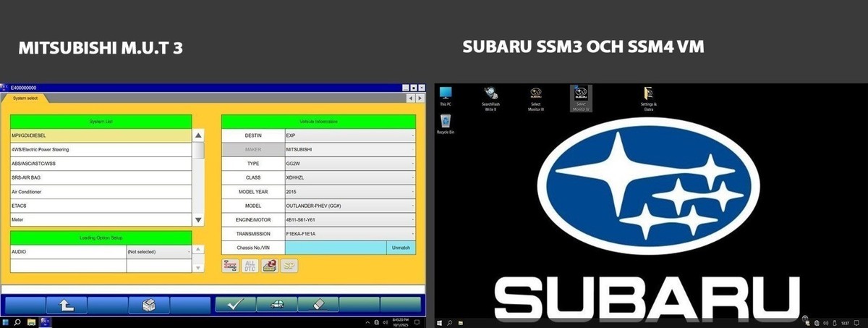Click the MUT-3 app on the taskbar
Screen dimensions: 868x328
coord(44,322)
